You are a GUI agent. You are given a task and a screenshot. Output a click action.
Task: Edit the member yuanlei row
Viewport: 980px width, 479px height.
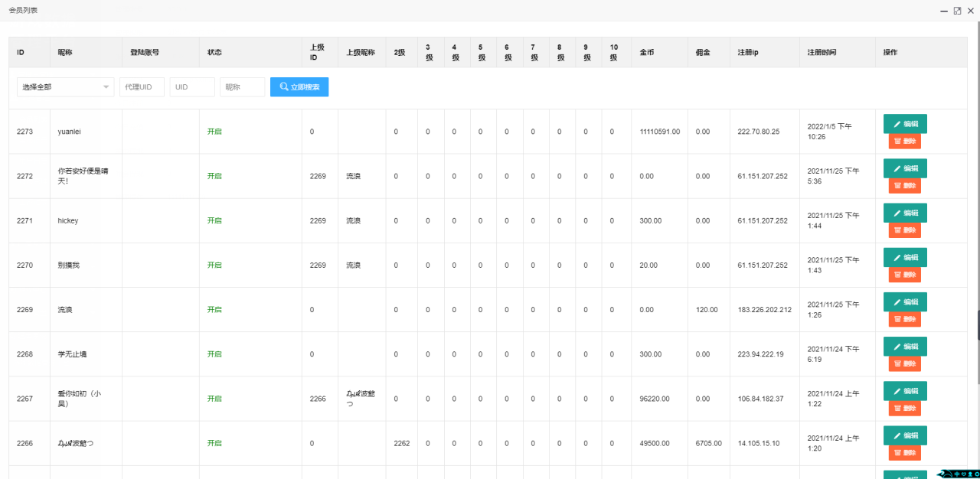(x=905, y=124)
